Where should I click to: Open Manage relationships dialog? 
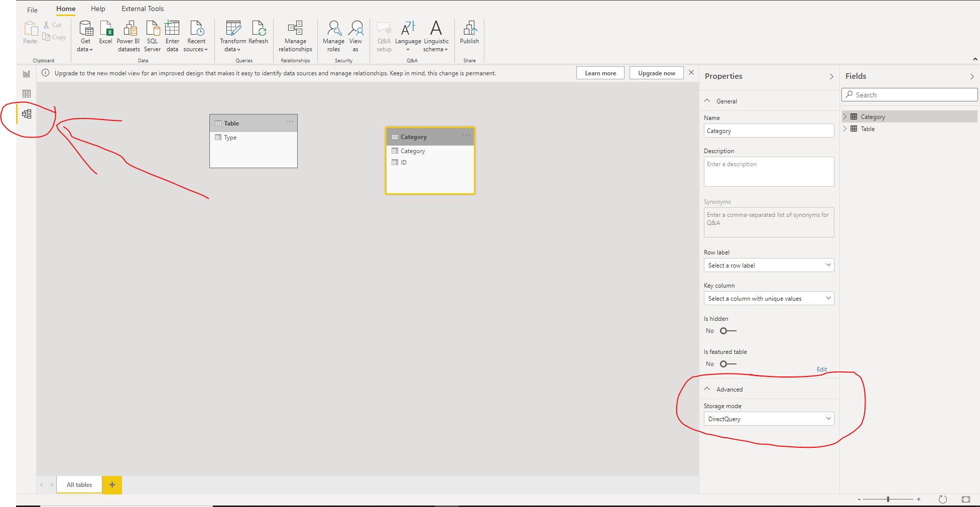coord(295,36)
